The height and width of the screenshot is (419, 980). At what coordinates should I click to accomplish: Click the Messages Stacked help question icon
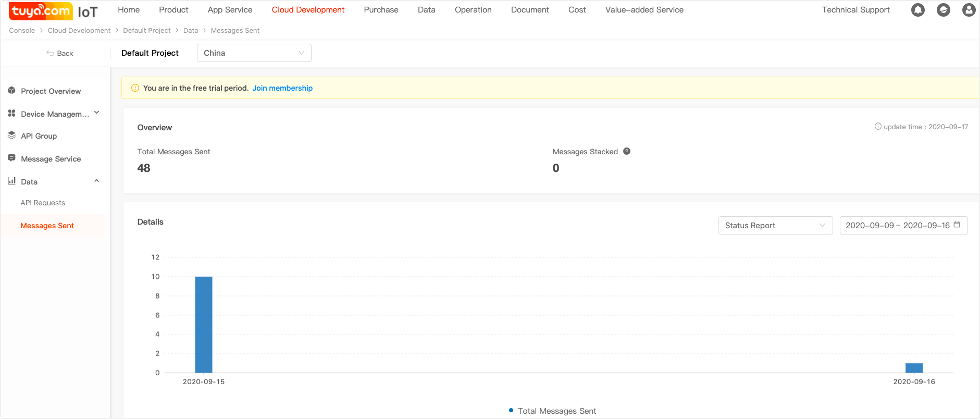pyautogui.click(x=627, y=151)
